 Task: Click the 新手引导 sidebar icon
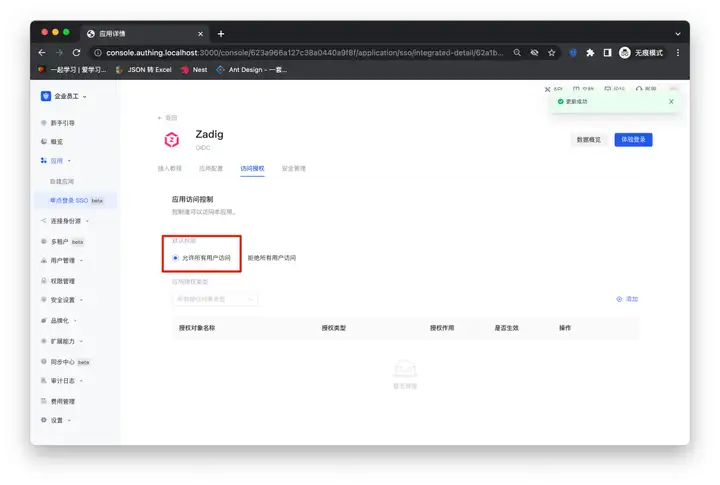click(x=44, y=123)
